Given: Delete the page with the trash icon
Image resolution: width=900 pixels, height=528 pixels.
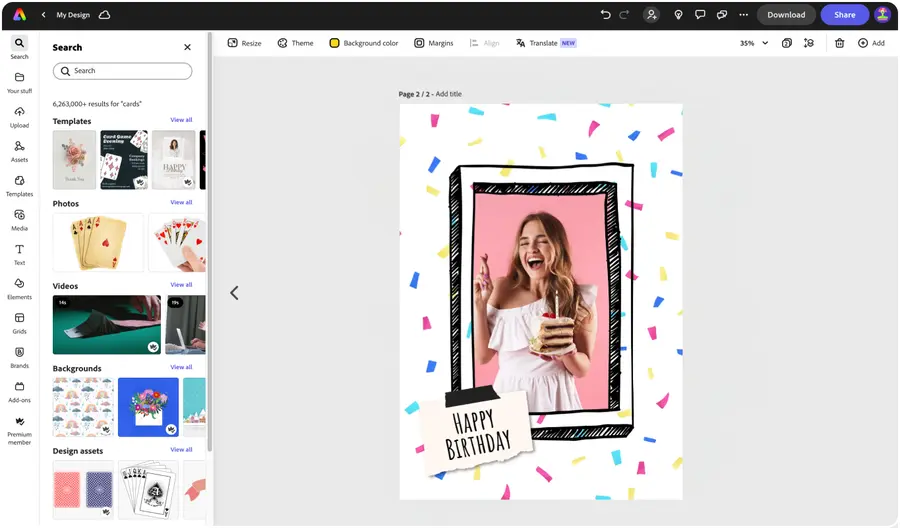Looking at the screenshot, I should click(839, 43).
